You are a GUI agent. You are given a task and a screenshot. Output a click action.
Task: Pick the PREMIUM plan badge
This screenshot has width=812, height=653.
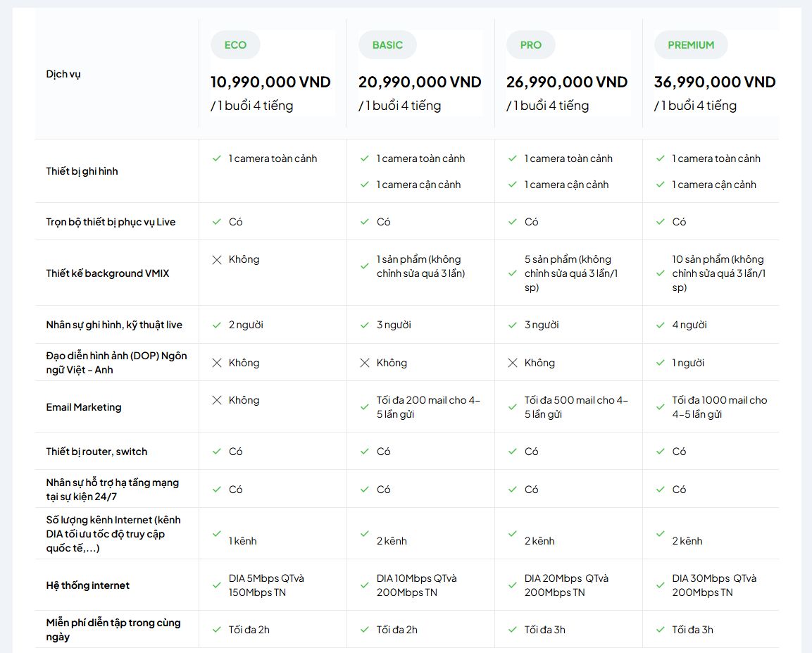coord(690,45)
